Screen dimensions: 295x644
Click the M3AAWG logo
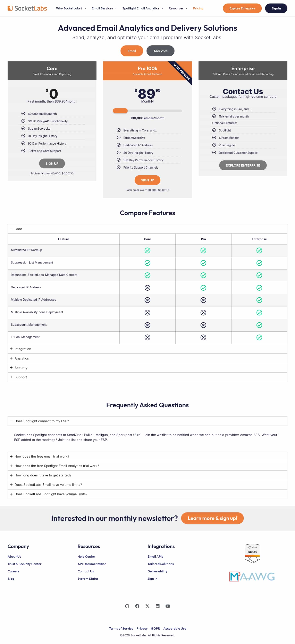[252, 577]
